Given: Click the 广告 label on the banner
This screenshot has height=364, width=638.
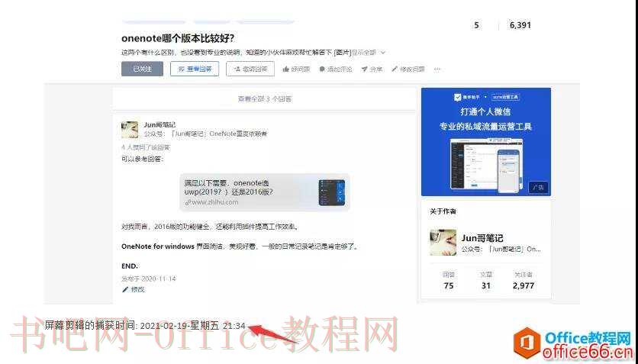Looking at the screenshot, I should pos(538,188).
